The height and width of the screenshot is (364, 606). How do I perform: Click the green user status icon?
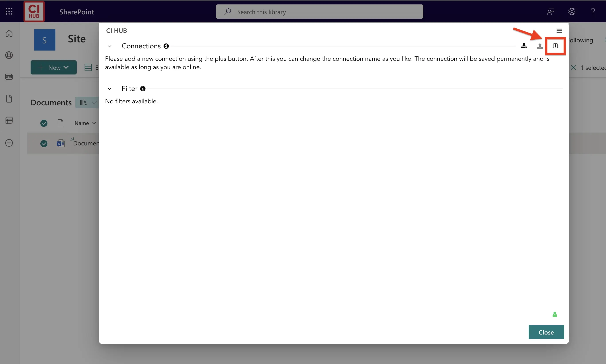555,314
